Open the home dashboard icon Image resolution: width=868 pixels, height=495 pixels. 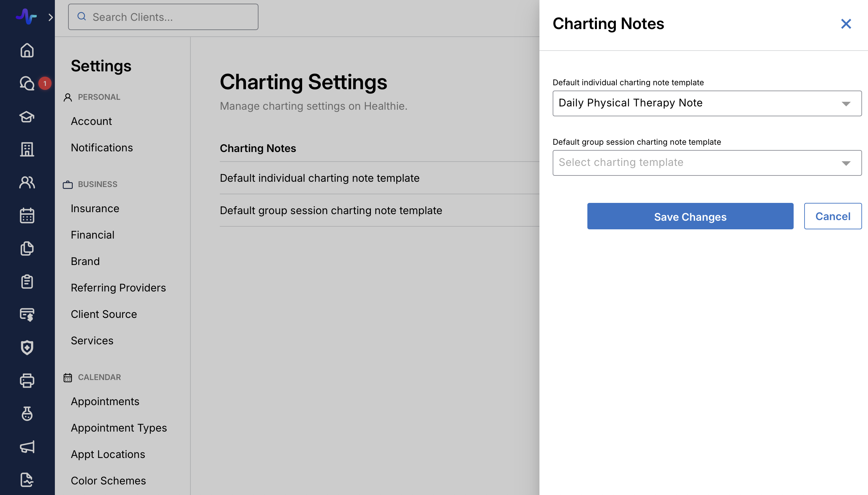point(27,50)
